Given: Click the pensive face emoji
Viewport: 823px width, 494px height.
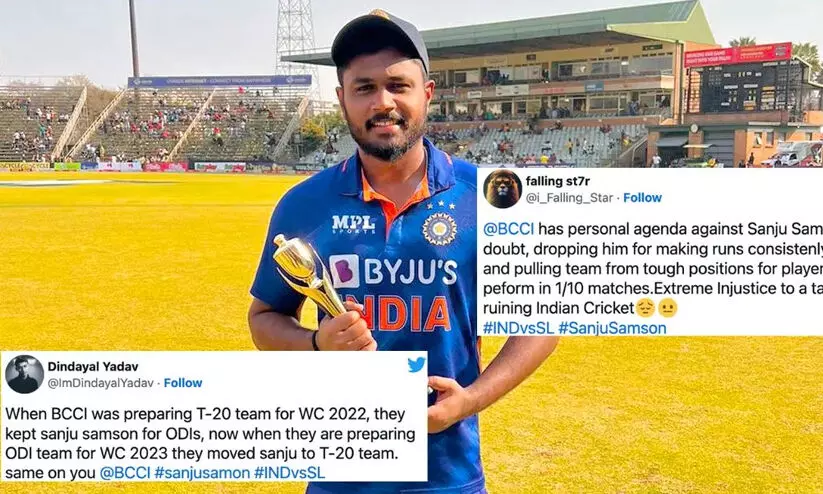Looking at the screenshot, I should point(645,308).
